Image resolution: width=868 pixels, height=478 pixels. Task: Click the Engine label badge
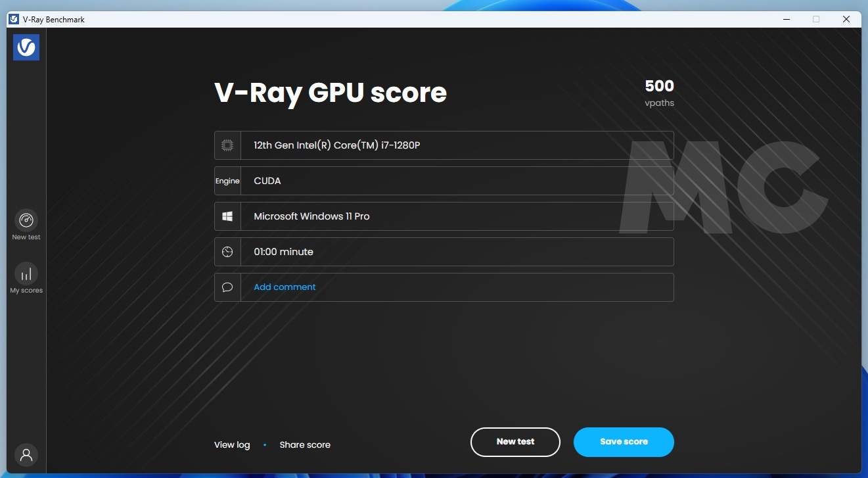pos(227,181)
